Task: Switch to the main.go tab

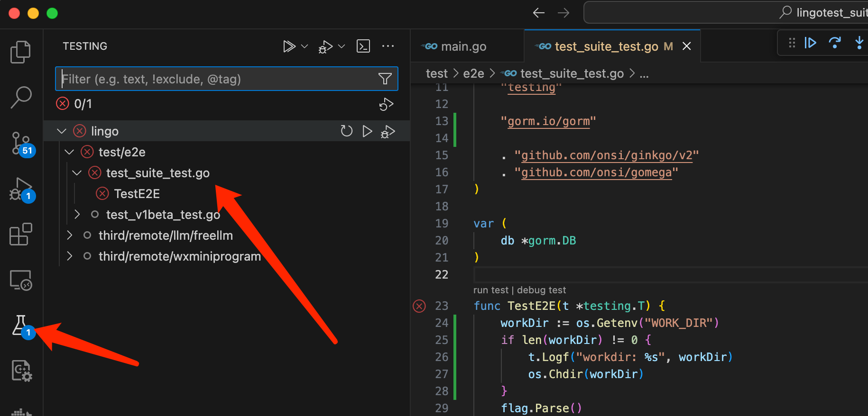Action: (x=467, y=46)
